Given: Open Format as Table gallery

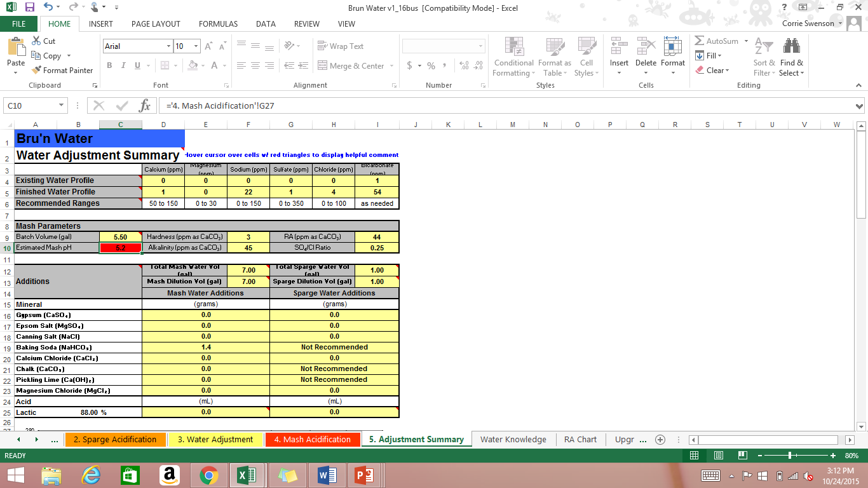Looking at the screenshot, I should click(555, 57).
